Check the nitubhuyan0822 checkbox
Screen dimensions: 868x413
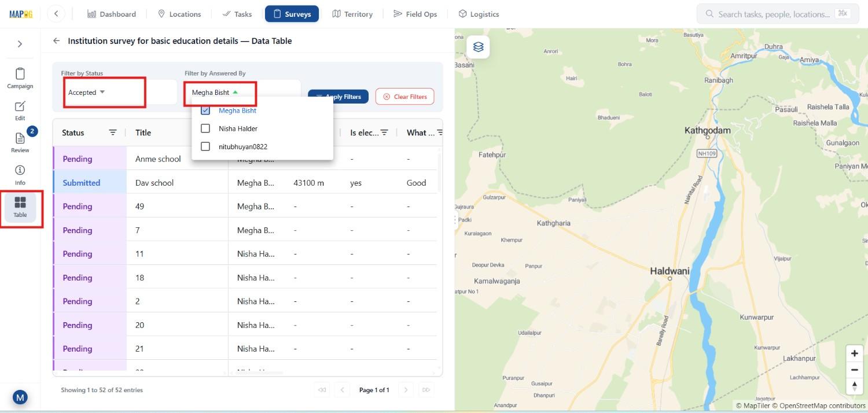point(205,147)
